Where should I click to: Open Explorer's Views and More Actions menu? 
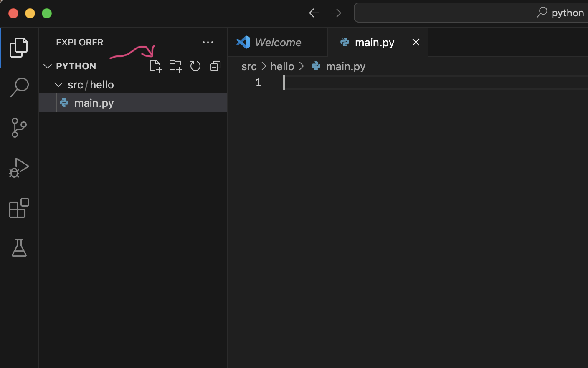(208, 42)
